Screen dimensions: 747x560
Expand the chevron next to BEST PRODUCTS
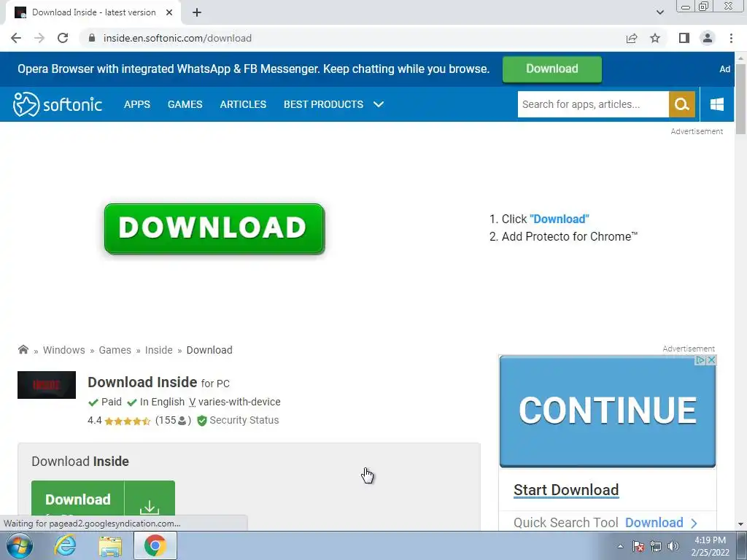coord(379,104)
